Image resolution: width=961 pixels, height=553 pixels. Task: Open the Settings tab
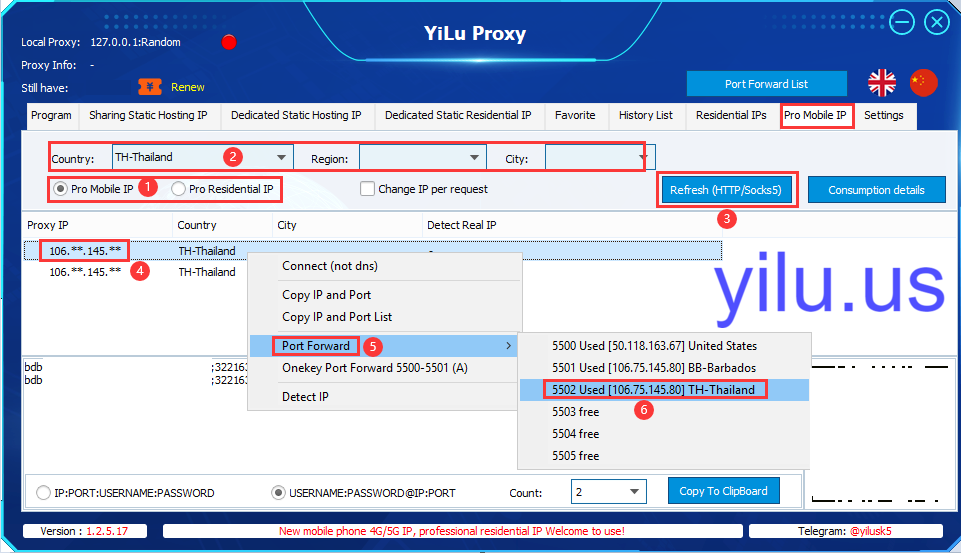(x=884, y=115)
